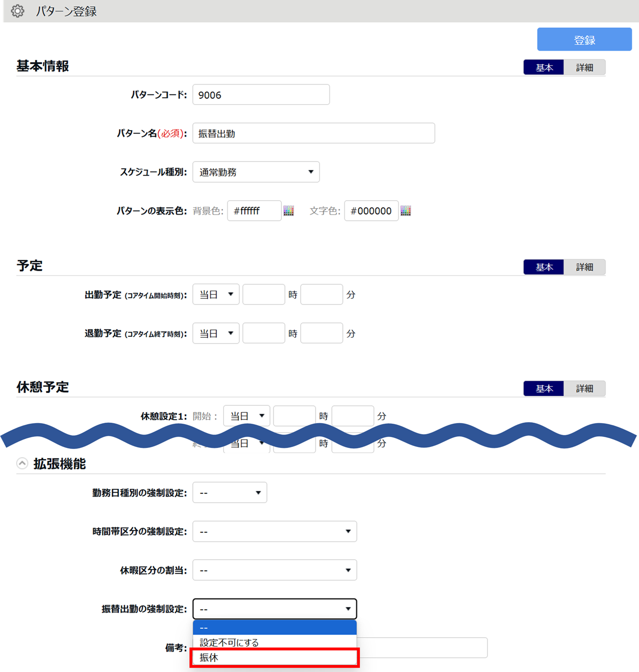639x672 pixels.
Task: Select 詳細 tab in 予定 section
Action: pyautogui.click(x=585, y=267)
